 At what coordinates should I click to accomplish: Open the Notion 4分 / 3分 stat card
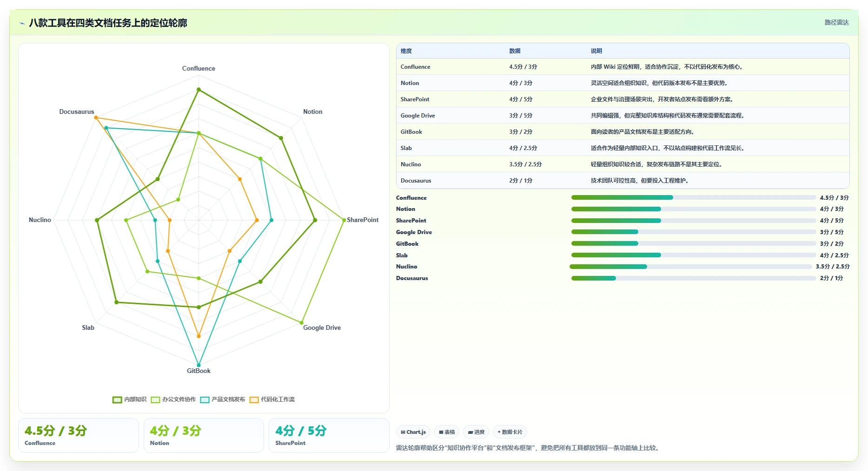[x=204, y=435]
